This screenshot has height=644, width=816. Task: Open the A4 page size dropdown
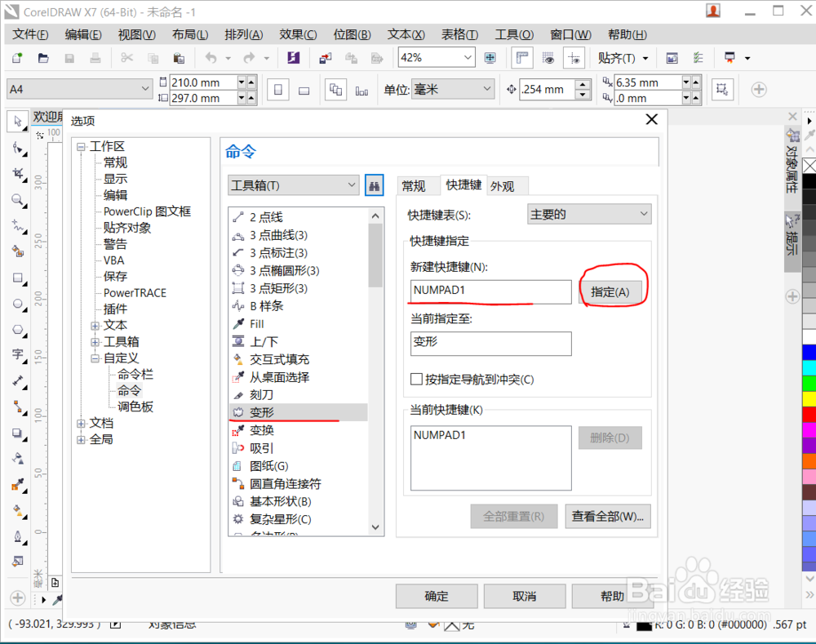145,89
